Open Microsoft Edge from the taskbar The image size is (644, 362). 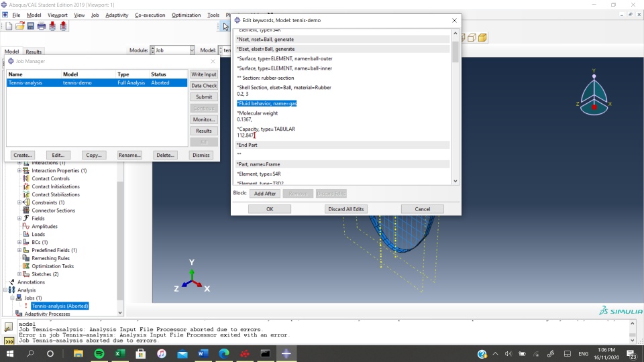[x=224, y=353]
